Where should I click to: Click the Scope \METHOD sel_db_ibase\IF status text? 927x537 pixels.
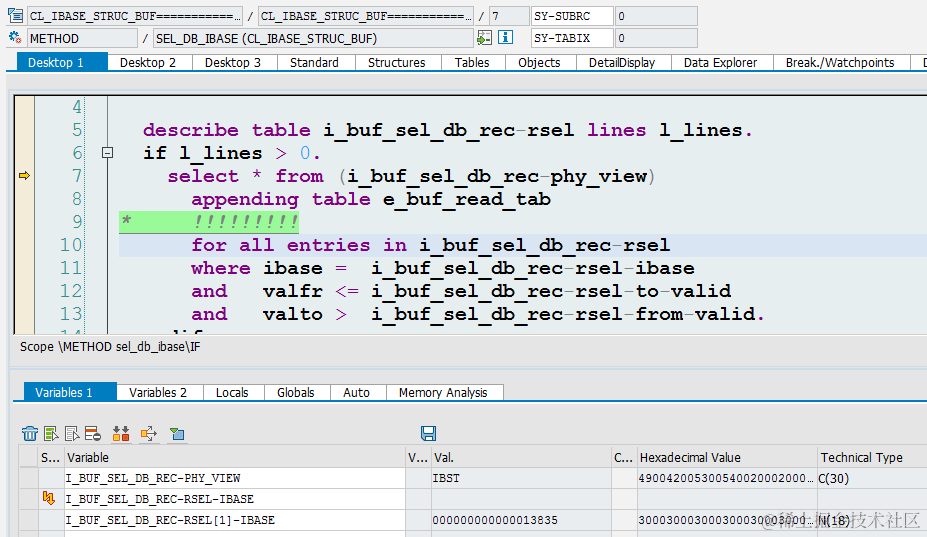(x=110, y=347)
